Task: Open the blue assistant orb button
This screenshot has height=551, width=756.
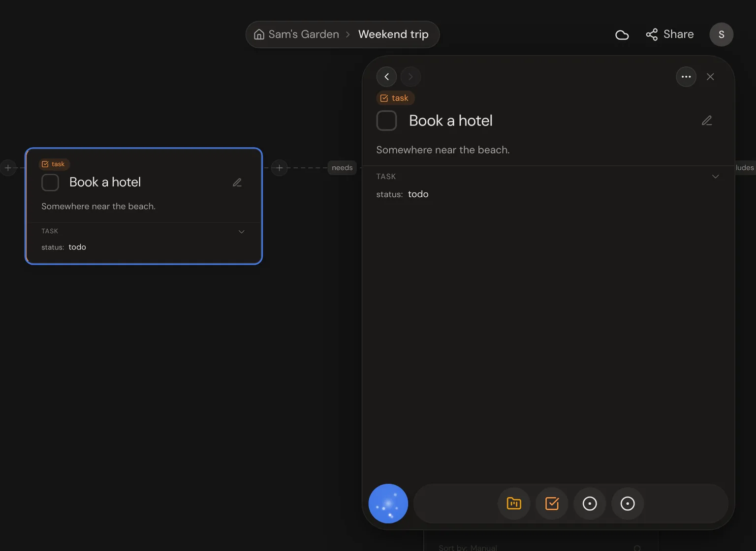Action: pos(388,504)
